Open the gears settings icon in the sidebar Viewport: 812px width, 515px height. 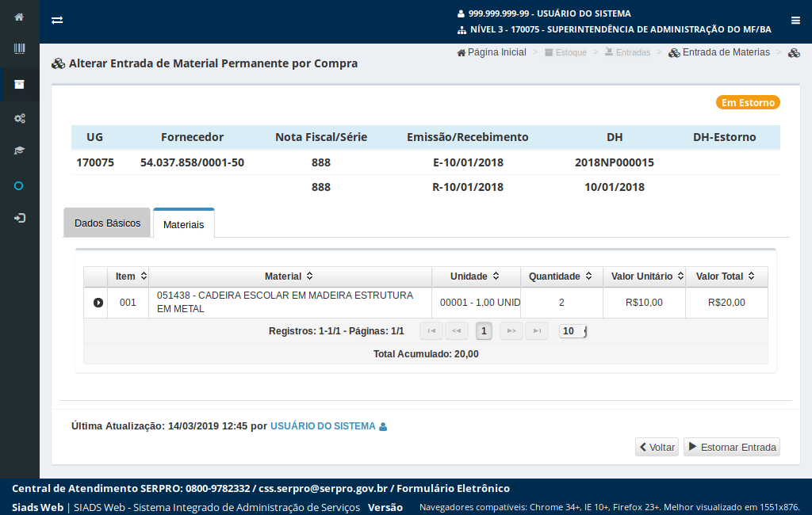[x=19, y=119]
